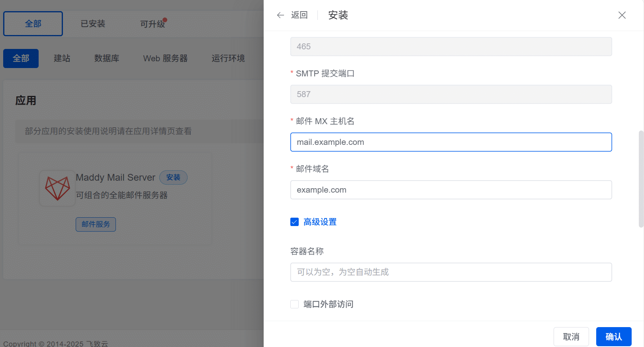Switch to the 可升级 tab

153,24
